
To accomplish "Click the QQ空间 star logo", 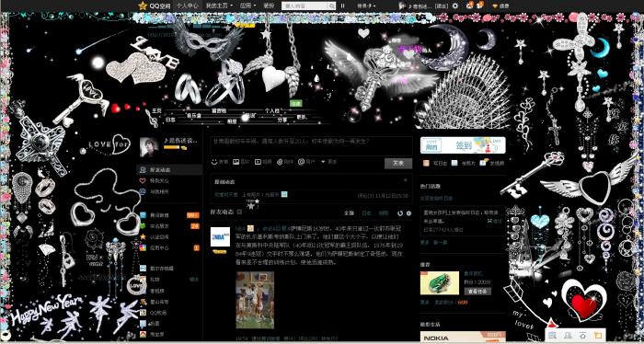I will pos(143,6).
